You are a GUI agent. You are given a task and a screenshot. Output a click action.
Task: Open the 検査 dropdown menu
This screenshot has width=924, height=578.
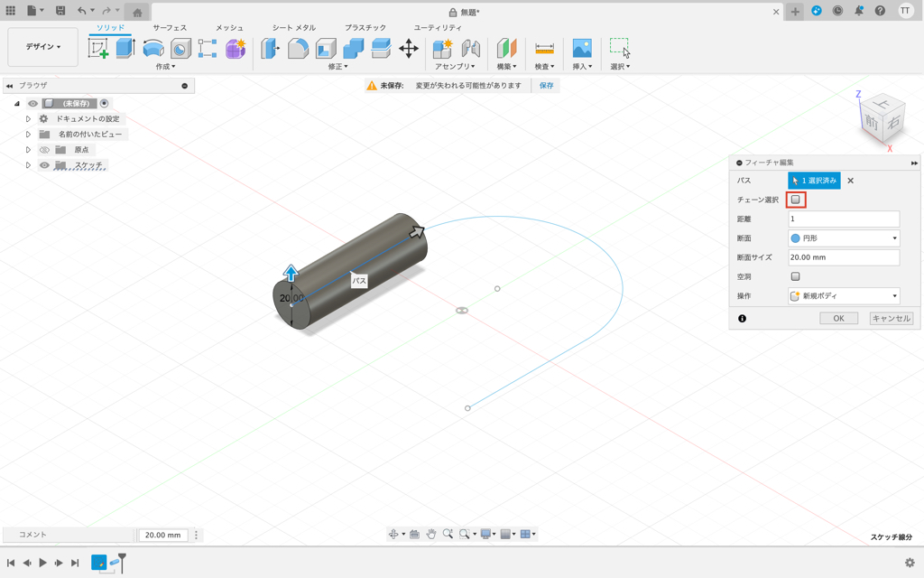[x=544, y=67]
